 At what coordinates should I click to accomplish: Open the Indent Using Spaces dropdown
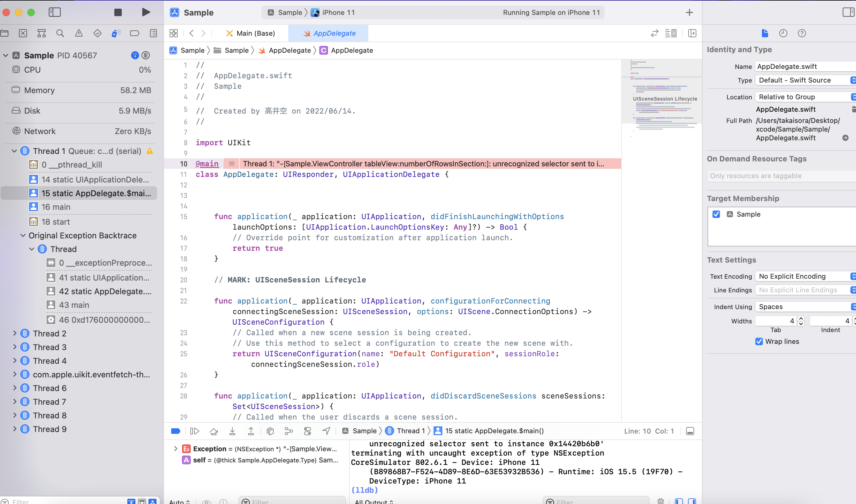click(x=806, y=307)
